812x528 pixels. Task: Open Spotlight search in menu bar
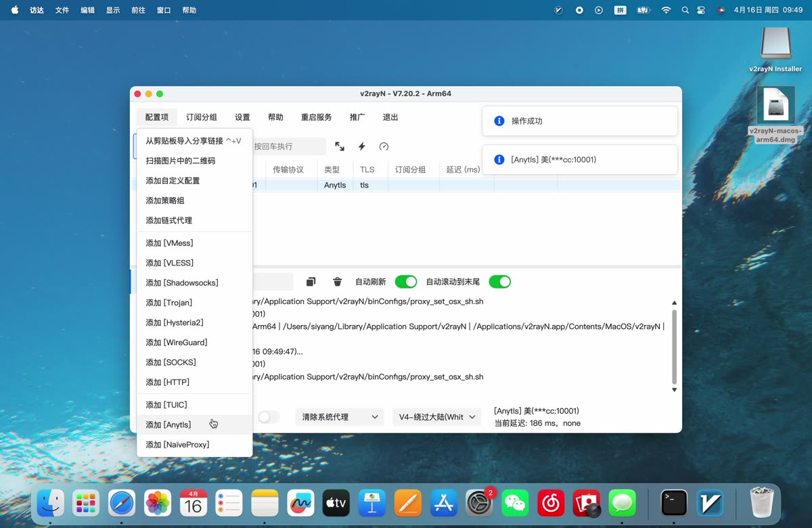pos(685,10)
